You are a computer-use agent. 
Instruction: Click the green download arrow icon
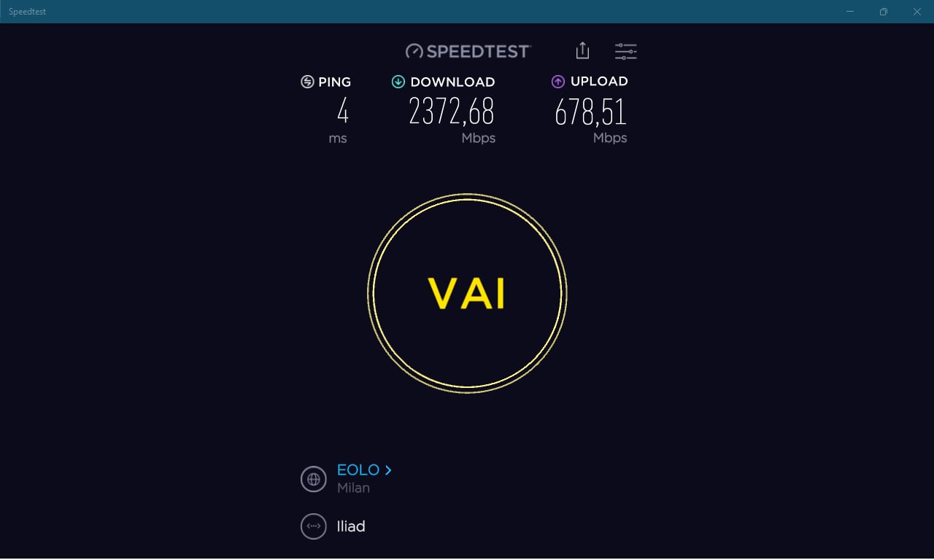(x=398, y=82)
